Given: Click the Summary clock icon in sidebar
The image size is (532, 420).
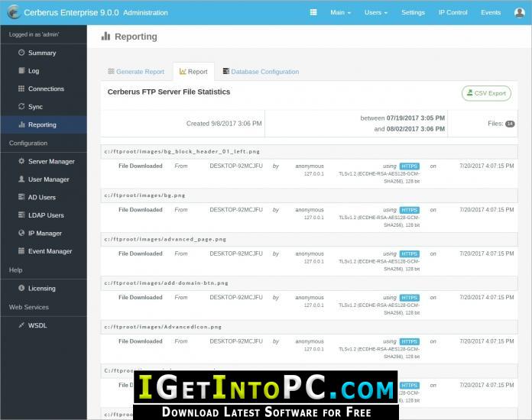Looking at the screenshot, I should pyautogui.click(x=21, y=53).
